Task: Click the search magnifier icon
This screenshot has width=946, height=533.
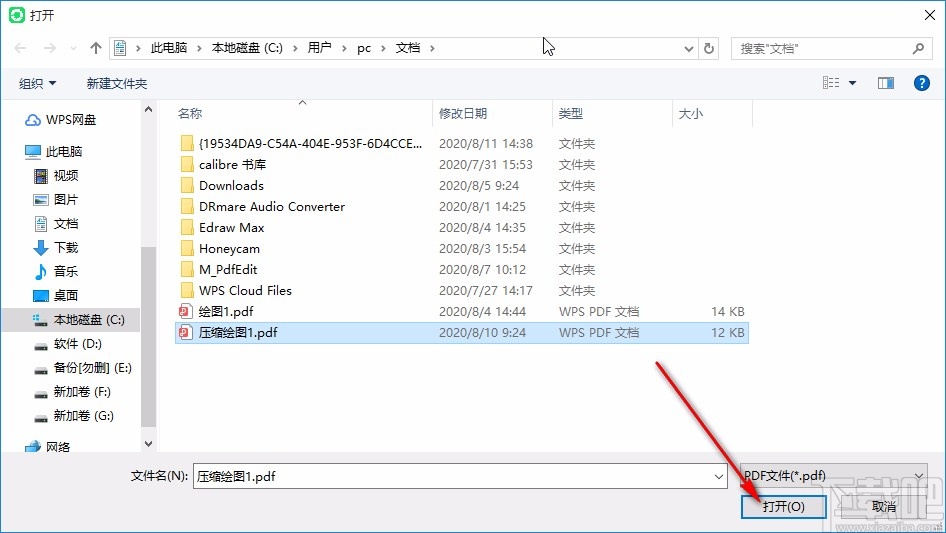Action: pos(918,48)
